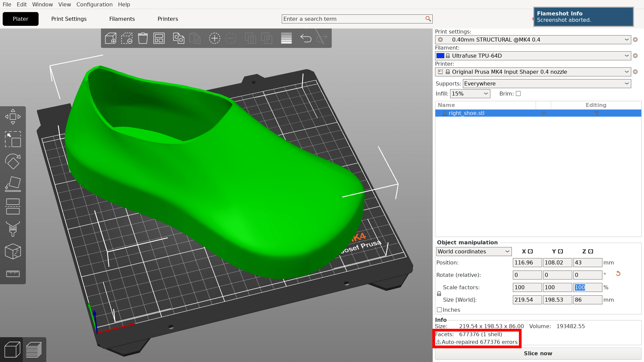Image resolution: width=644 pixels, height=362 pixels.
Task: Switch to the Print Settings tab
Action: click(69, 19)
